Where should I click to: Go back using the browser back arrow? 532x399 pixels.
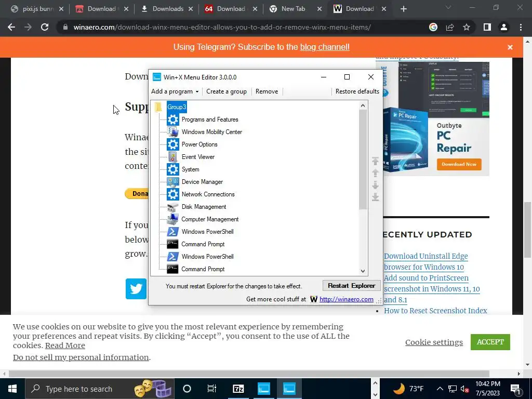tap(11, 27)
